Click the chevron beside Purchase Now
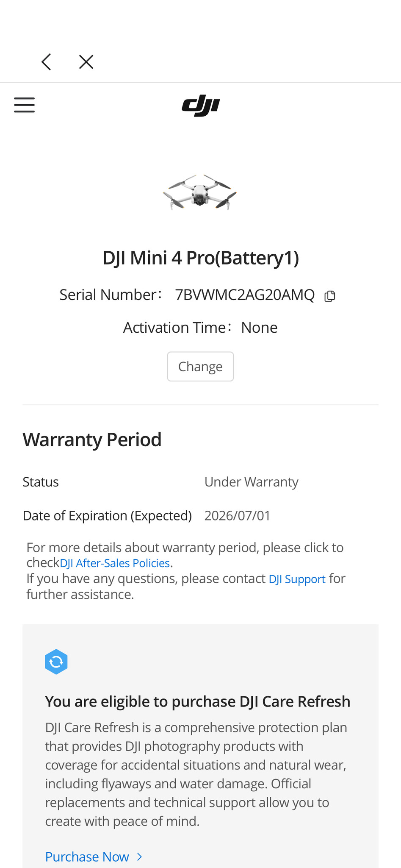Screen dimensions: 401x868 click(x=140, y=857)
